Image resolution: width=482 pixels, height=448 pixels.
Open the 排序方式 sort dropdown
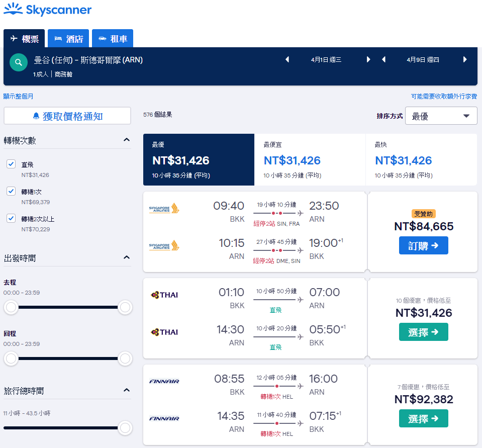tap(441, 116)
